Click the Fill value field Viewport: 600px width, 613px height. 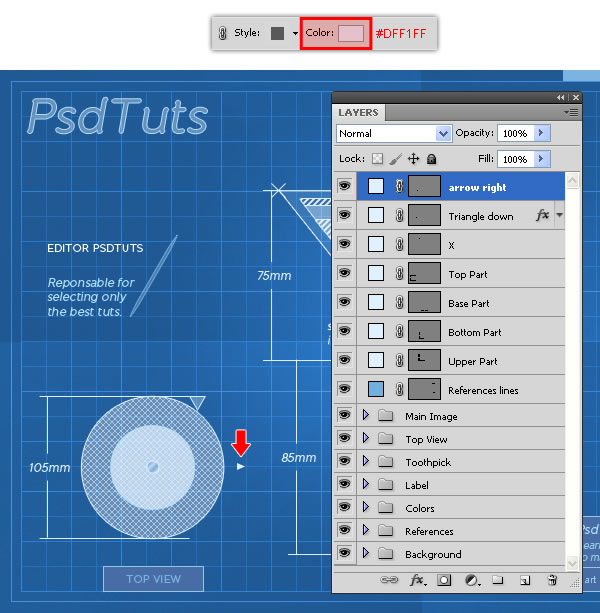coord(515,159)
